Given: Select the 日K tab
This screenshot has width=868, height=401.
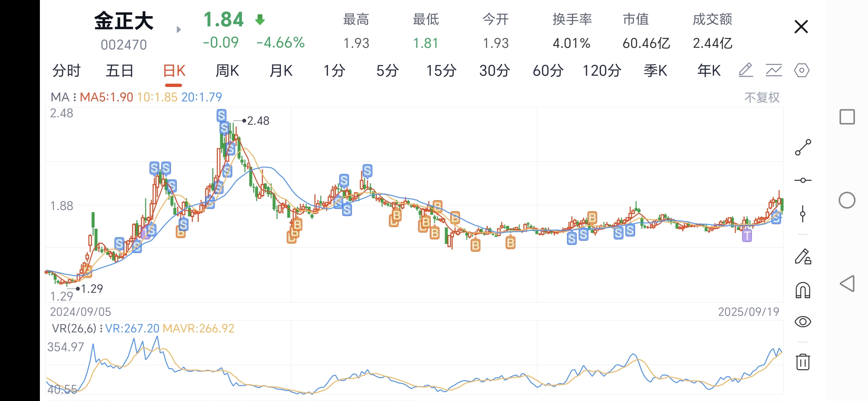Looking at the screenshot, I should pos(174,71).
